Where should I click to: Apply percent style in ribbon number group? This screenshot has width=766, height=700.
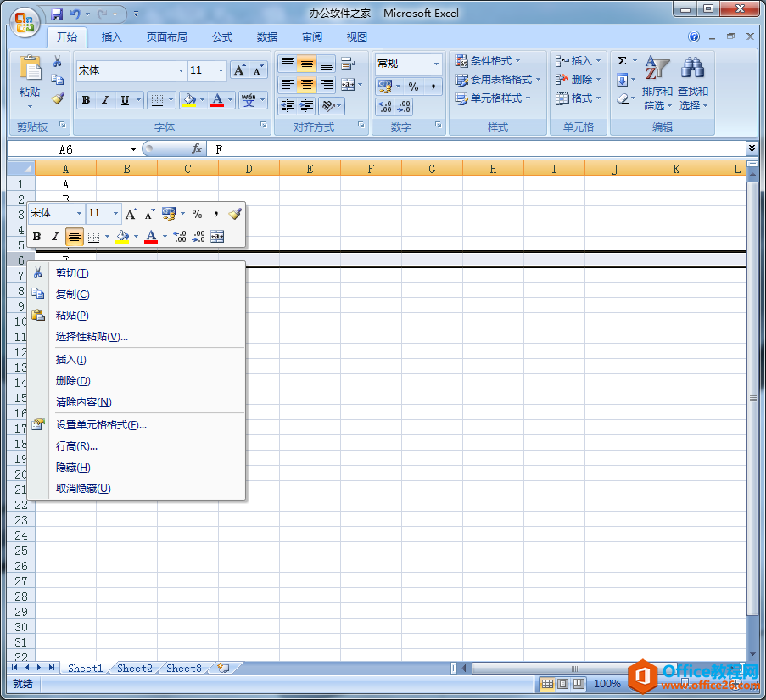pos(413,87)
